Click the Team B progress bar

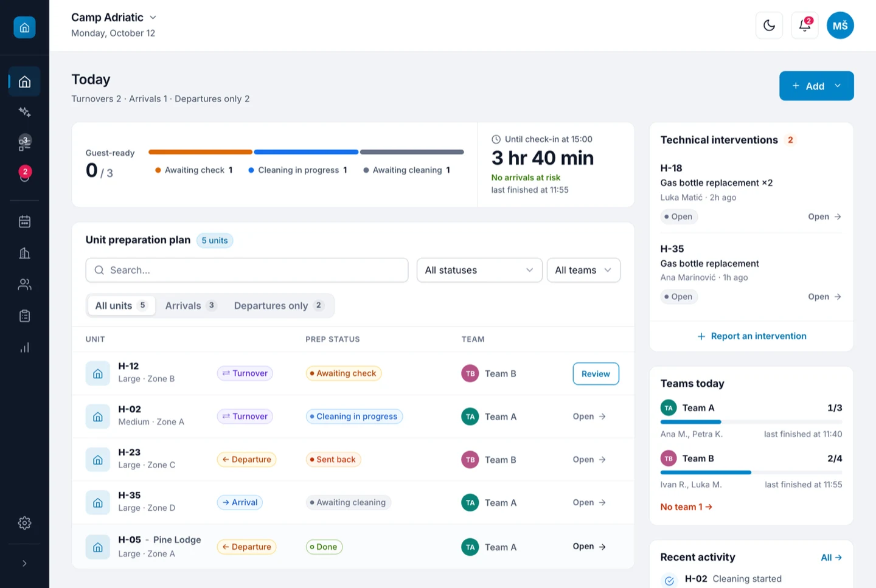751,472
